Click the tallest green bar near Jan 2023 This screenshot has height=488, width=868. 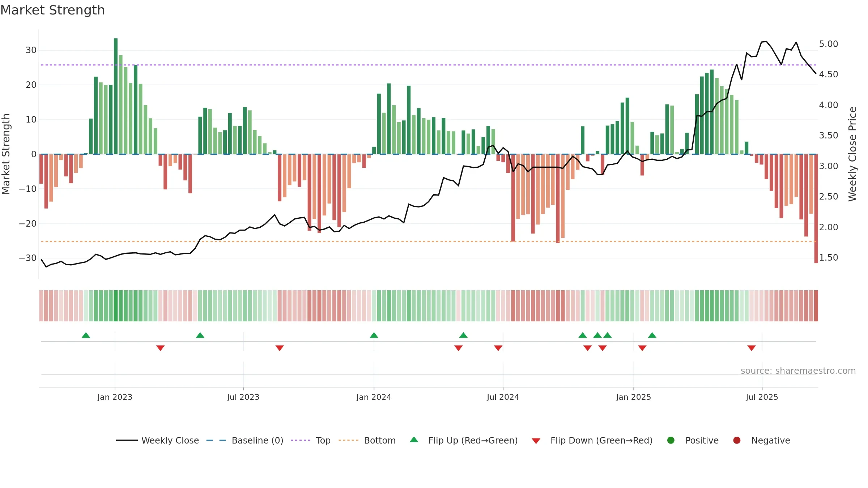point(116,96)
